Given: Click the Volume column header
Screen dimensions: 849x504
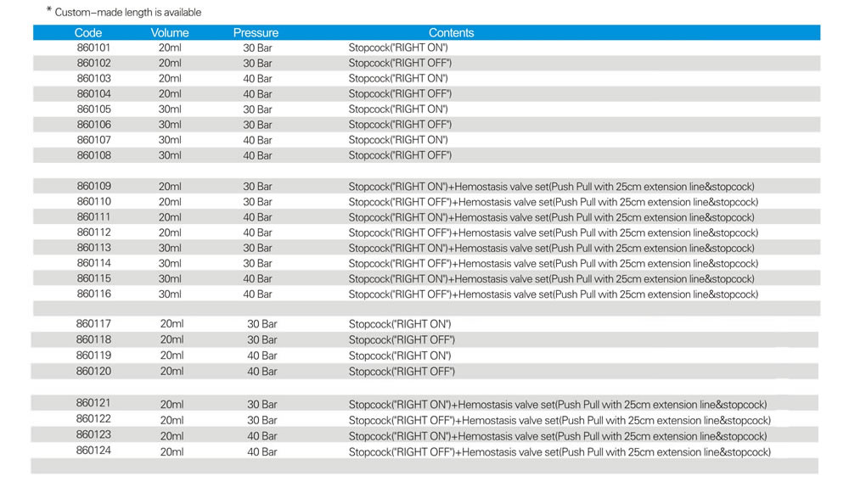Looking at the screenshot, I should [170, 33].
